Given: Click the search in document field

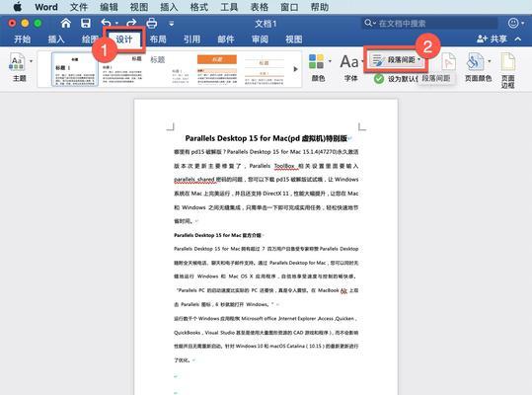Looking at the screenshot, I should click(430, 23).
